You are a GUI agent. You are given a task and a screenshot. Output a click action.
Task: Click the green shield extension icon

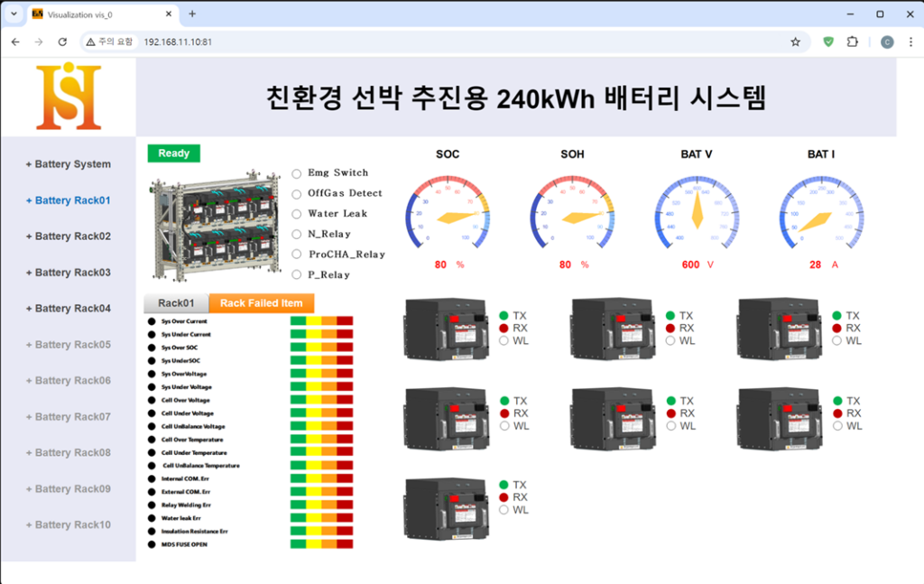pos(828,42)
